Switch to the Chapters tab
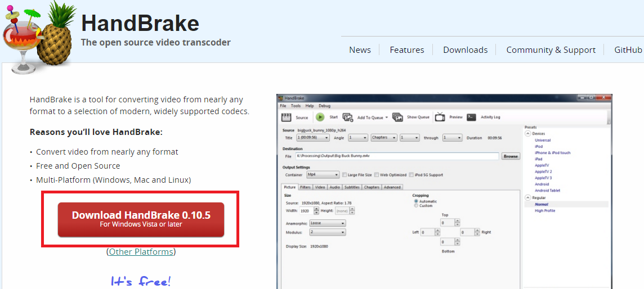This screenshot has height=289, width=644. pos(372,187)
